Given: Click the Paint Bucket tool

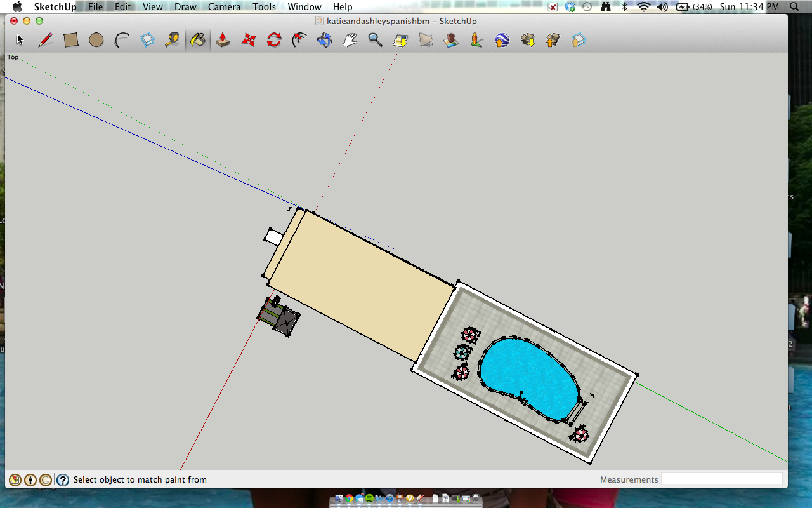Looking at the screenshot, I should (x=198, y=41).
